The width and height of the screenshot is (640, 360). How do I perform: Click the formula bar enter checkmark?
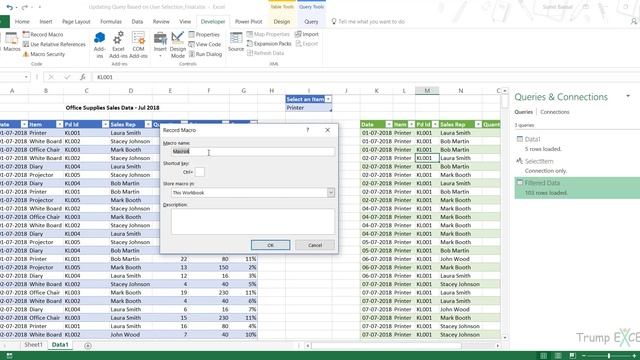(x=67, y=77)
